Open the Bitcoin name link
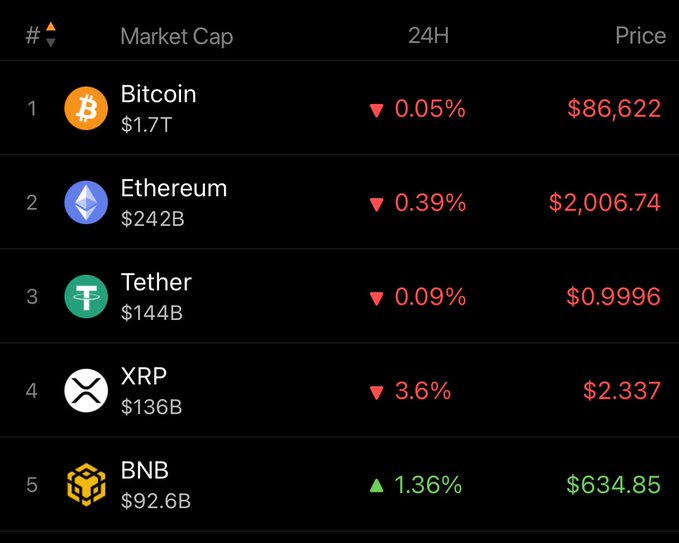Image resolution: width=679 pixels, height=543 pixels. (158, 94)
